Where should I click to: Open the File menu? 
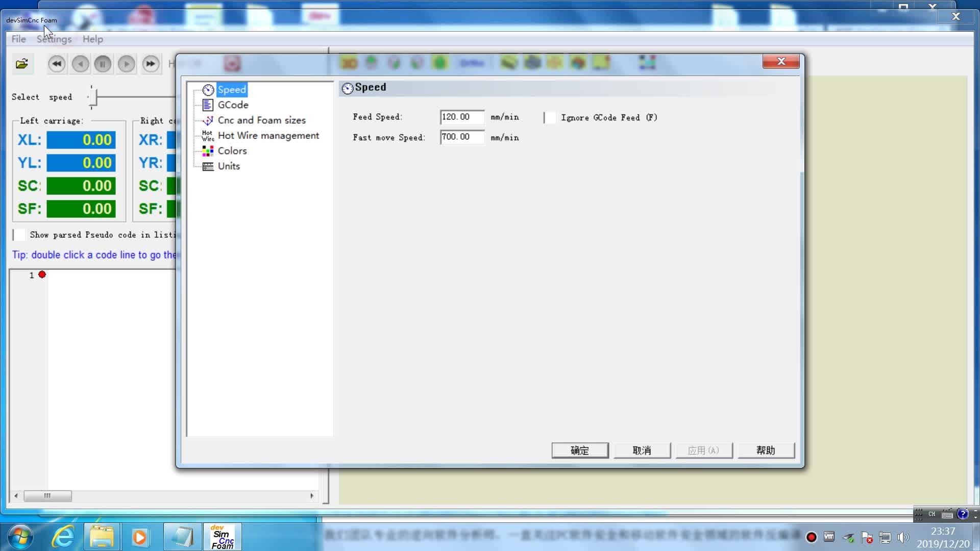18,39
